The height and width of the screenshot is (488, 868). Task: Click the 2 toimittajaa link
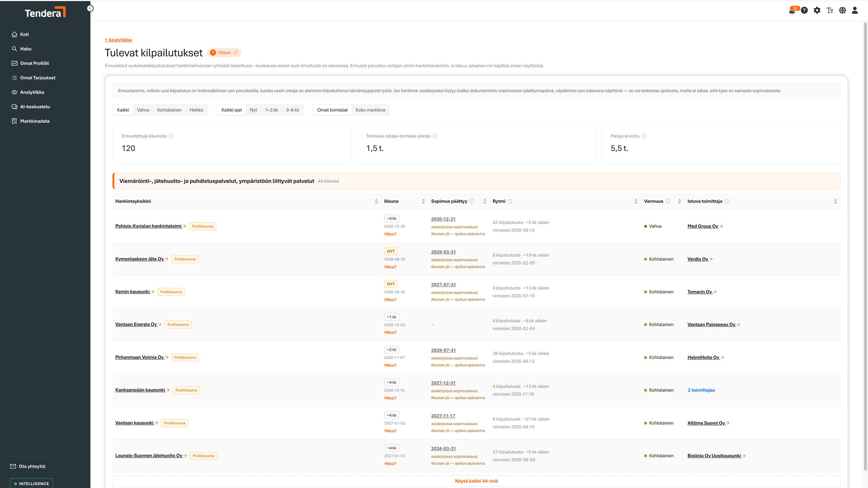[701, 390]
